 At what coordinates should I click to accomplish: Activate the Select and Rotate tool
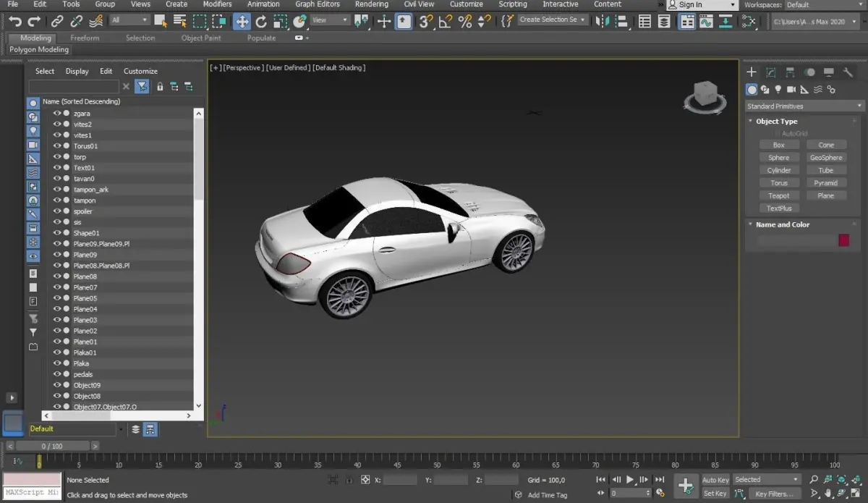point(261,22)
